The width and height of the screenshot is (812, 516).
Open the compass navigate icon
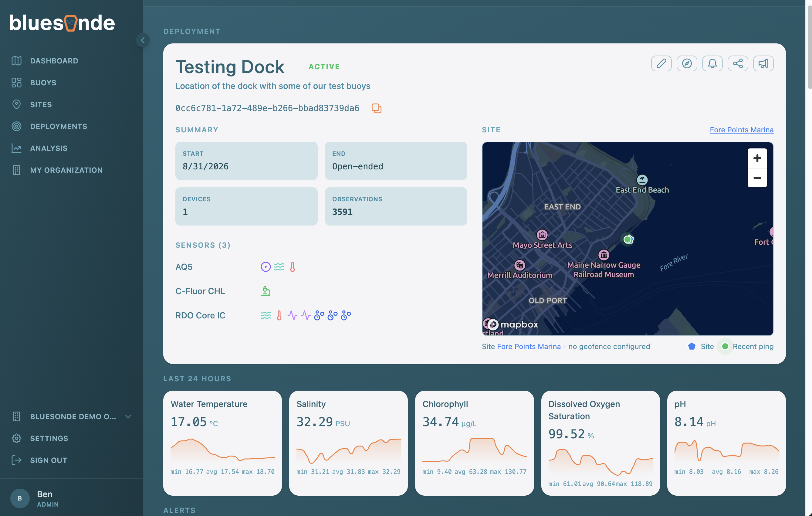(687, 63)
